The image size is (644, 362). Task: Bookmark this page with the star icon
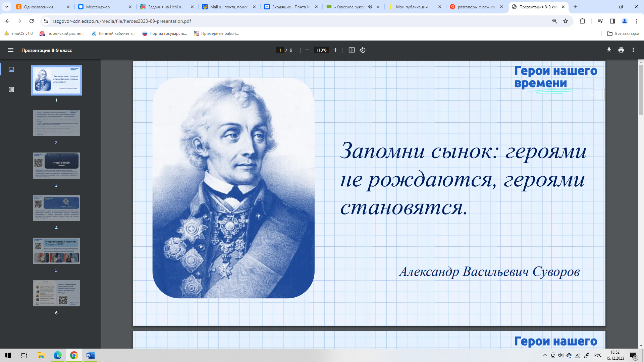click(566, 21)
